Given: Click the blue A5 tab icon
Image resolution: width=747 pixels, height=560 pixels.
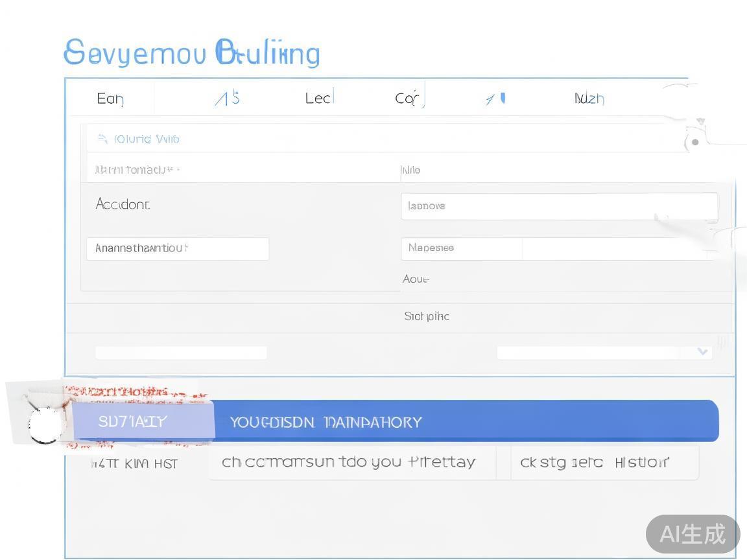Looking at the screenshot, I should (228, 99).
